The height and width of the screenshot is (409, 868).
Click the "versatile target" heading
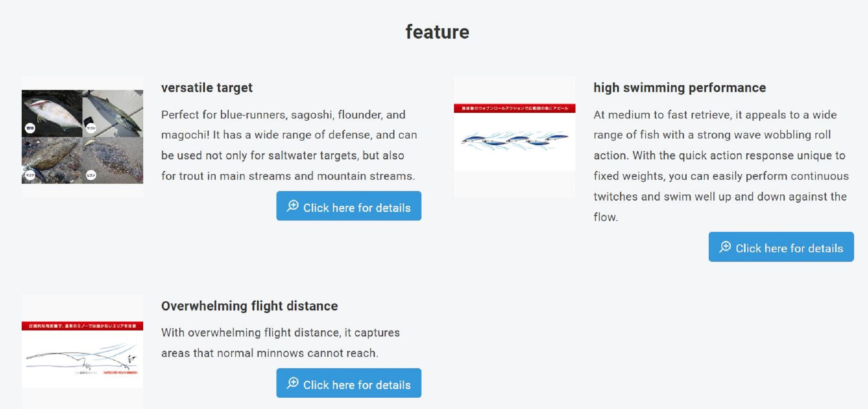[x=207, y=88]
